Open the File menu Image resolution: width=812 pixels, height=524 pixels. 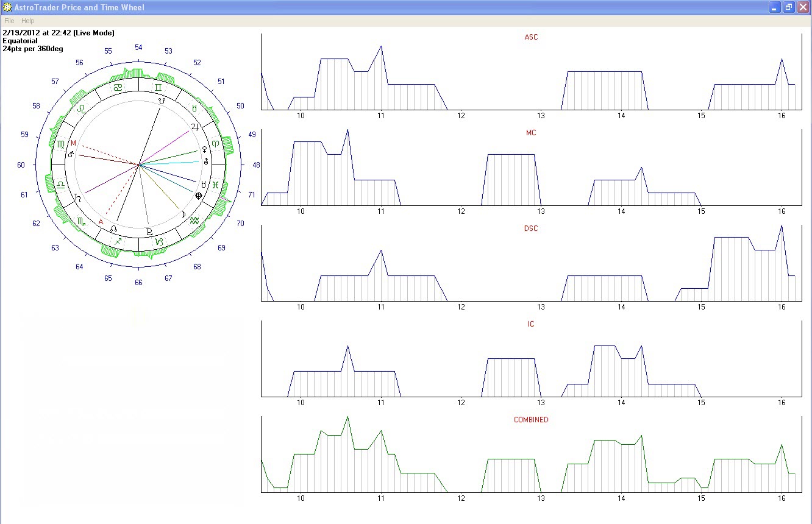pos(9,21)
